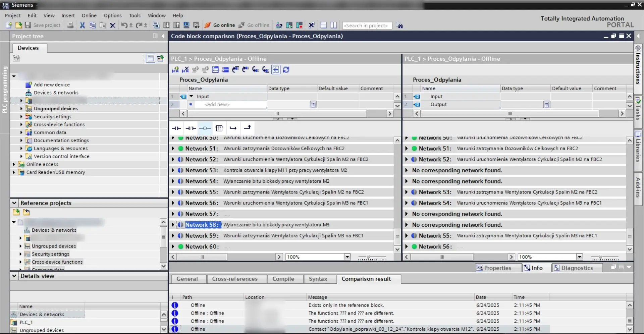Click inside the Search in project field
Screen dimensions: 644x334
[x=367, y=25]
